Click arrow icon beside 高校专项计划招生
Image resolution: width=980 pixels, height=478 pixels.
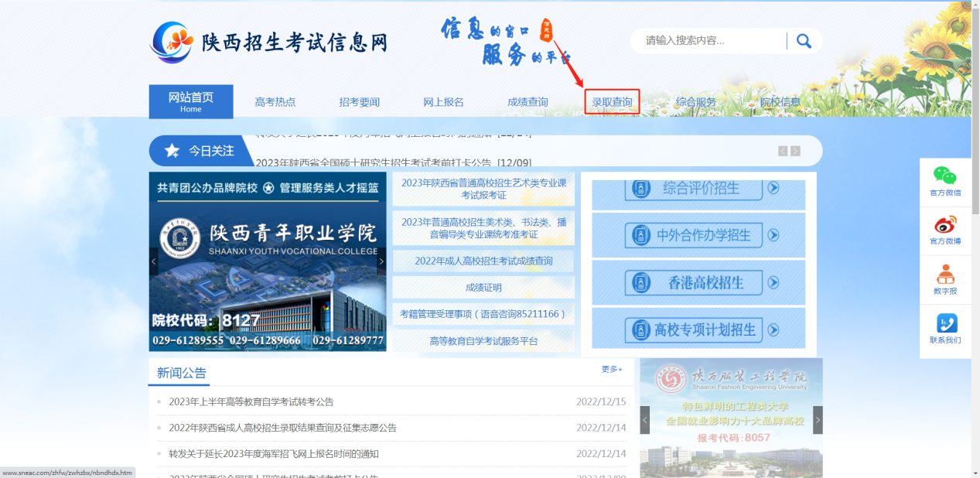pos(773,329)
